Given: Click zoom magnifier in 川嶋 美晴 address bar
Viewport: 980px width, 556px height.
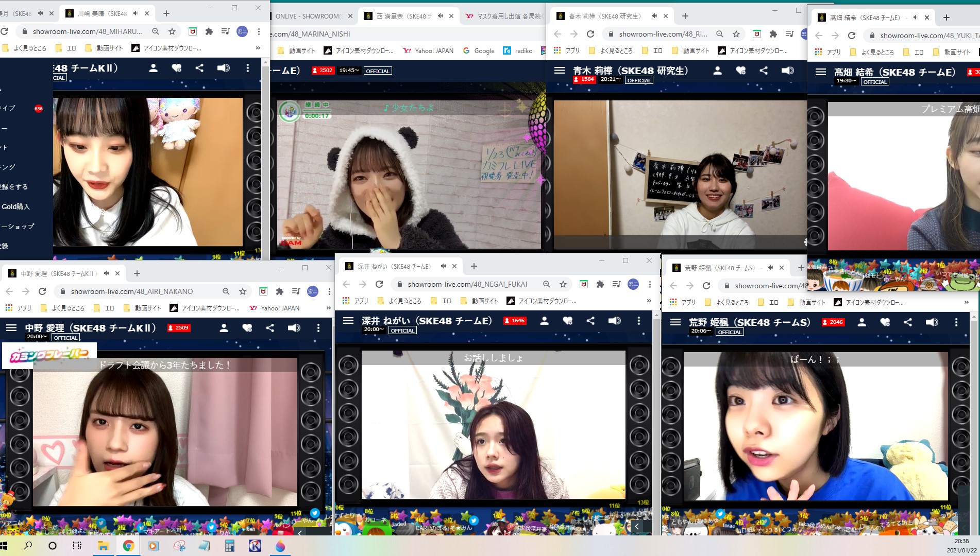Looking at the screenshot, I should click(x=155, y=31).
